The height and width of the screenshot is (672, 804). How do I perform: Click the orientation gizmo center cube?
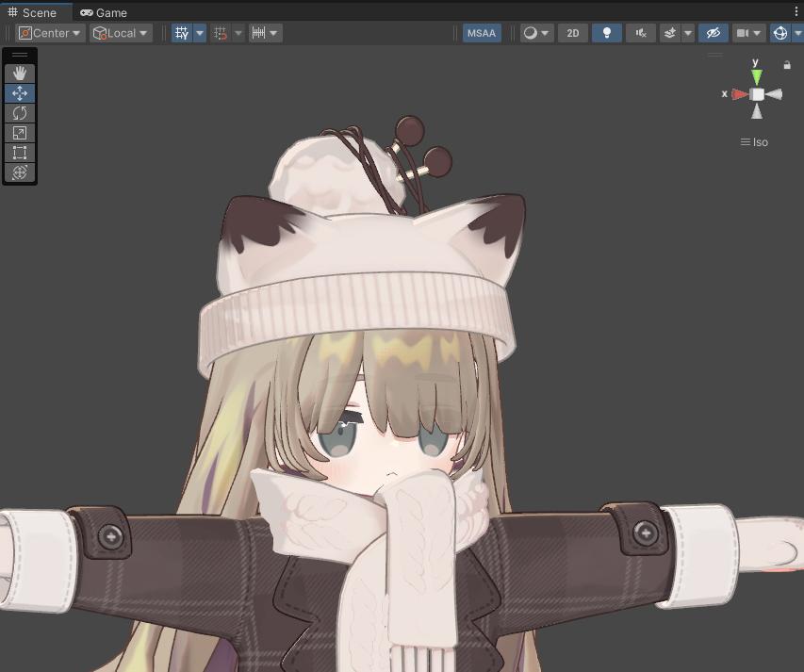pyautogui.click(x=757, y=94)
